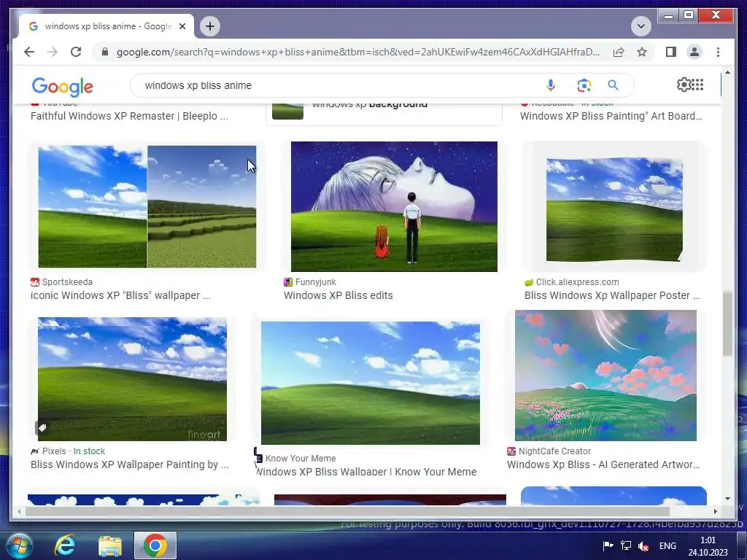The image size is (747, 560).
Task: Open Action Center flag icon
Action: click(608, 546)
